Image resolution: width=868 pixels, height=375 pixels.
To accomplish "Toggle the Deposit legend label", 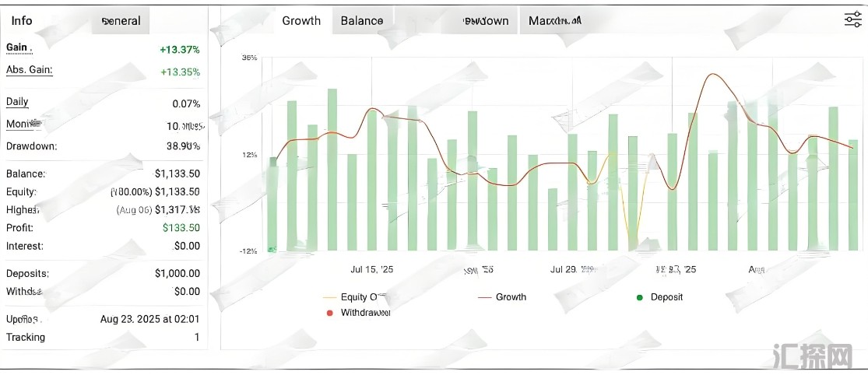I will [x=666, y=297].
